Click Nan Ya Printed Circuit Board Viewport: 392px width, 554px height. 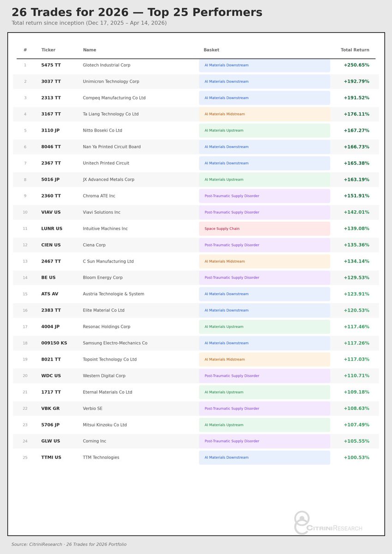112,147
